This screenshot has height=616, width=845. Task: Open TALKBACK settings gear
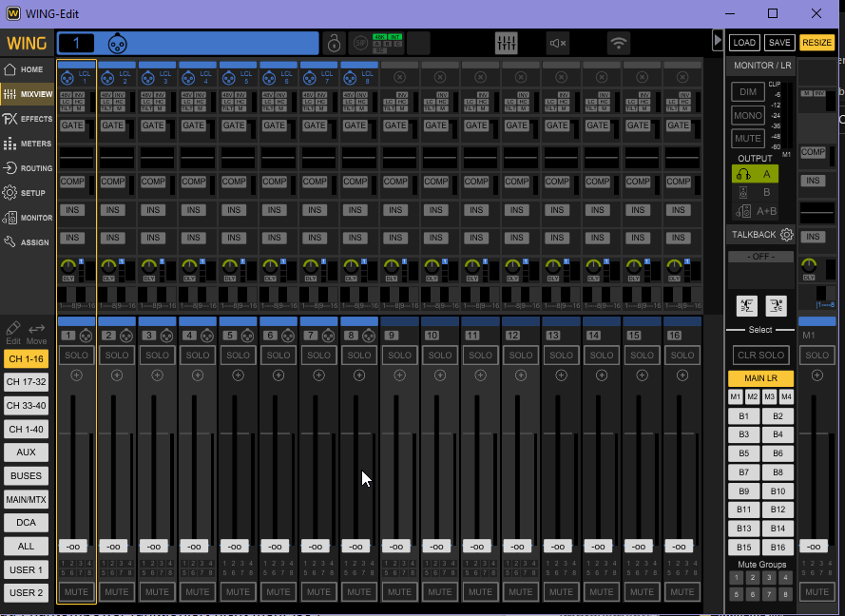pyautogui.click(x=787, y=235)
